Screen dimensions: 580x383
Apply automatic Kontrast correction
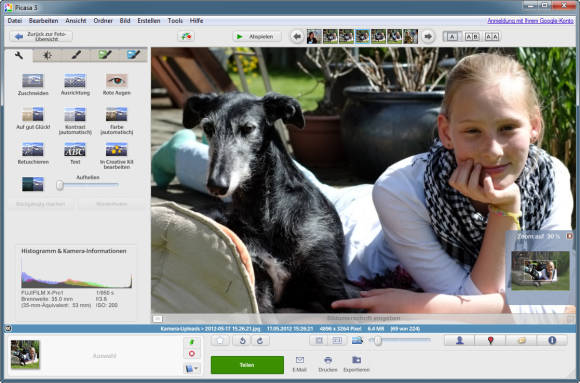[75, 121]
